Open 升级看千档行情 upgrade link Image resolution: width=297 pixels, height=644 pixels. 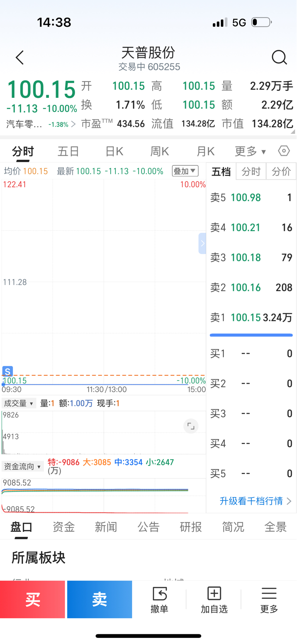coord(255,501)
